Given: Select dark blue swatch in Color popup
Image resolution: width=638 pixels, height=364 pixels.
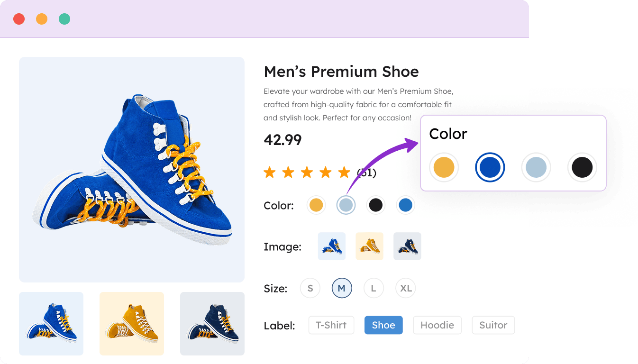Looking at the screenshot, I should coord(490,167).
